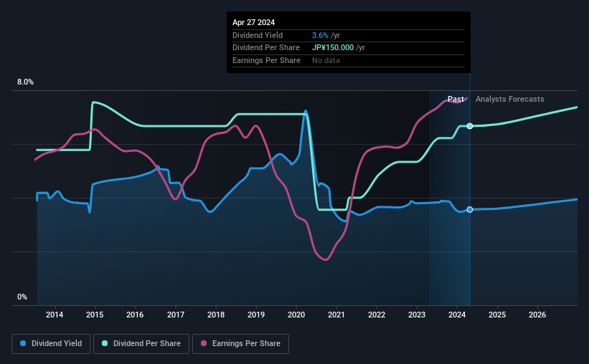Image resolution: width=589 pixels, height=364 pixels.
Task: Toggle the Dividend Per Share legend series
Action: [x=141, y=344]
